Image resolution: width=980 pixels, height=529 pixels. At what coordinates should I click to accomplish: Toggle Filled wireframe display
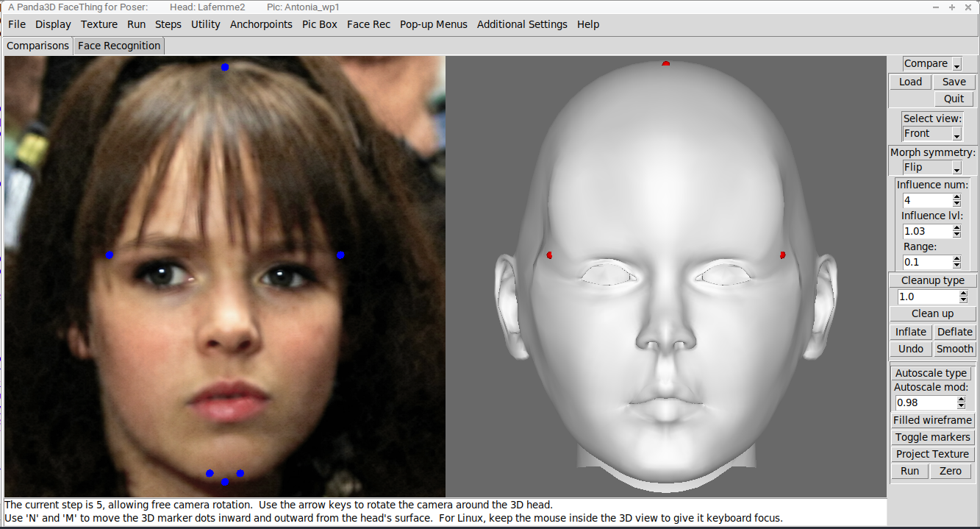933,420
